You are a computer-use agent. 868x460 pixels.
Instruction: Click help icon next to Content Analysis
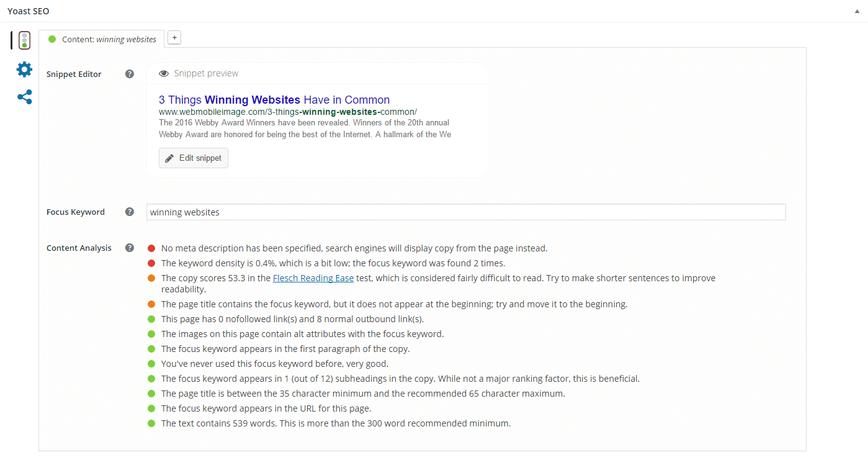click(129, 248)
